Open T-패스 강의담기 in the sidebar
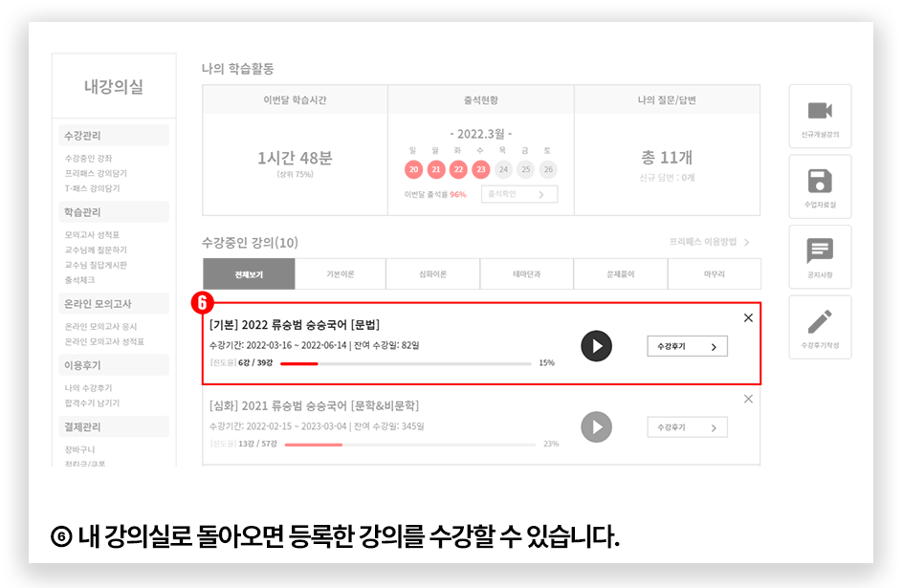The height and width of the screenshot is (588, 903). coord(92,188)
